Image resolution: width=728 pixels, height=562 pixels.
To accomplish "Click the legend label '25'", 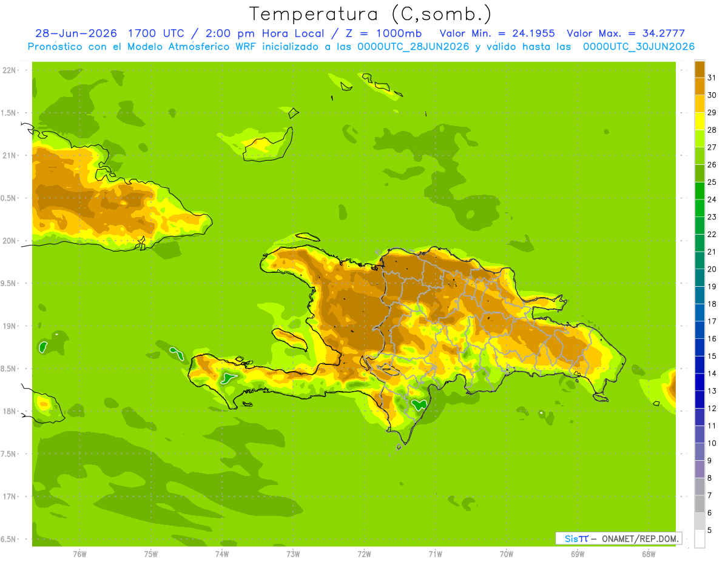I will coord(712,182).
